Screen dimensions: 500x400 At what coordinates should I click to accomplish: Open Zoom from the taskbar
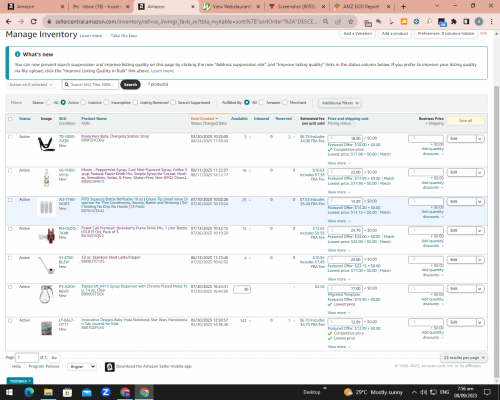(x=106, y=392)
